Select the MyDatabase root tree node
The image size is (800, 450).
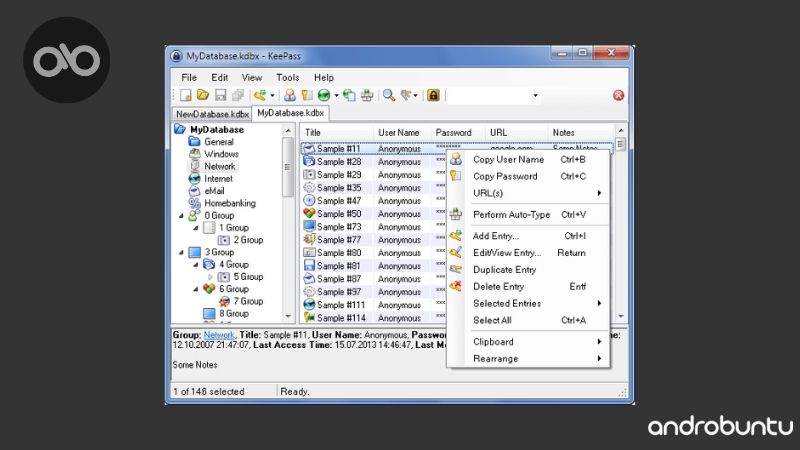coord(217,130)
